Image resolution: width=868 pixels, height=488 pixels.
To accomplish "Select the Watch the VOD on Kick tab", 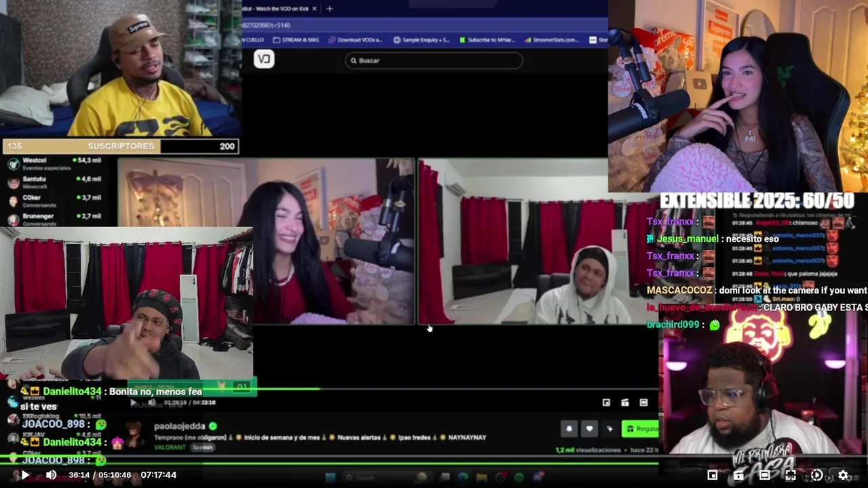I will [x=275, y=9].
